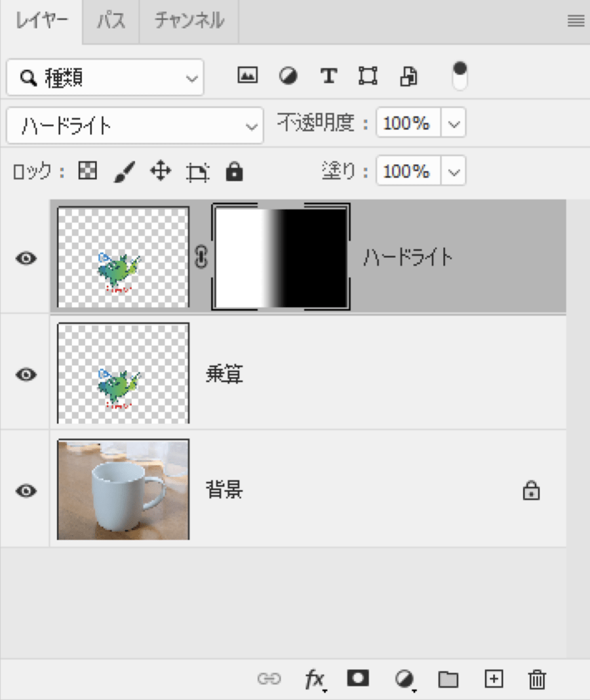Hide the 背景 layer
The height and width of the screenshot is (700, 590).
[x=26, y=491]
